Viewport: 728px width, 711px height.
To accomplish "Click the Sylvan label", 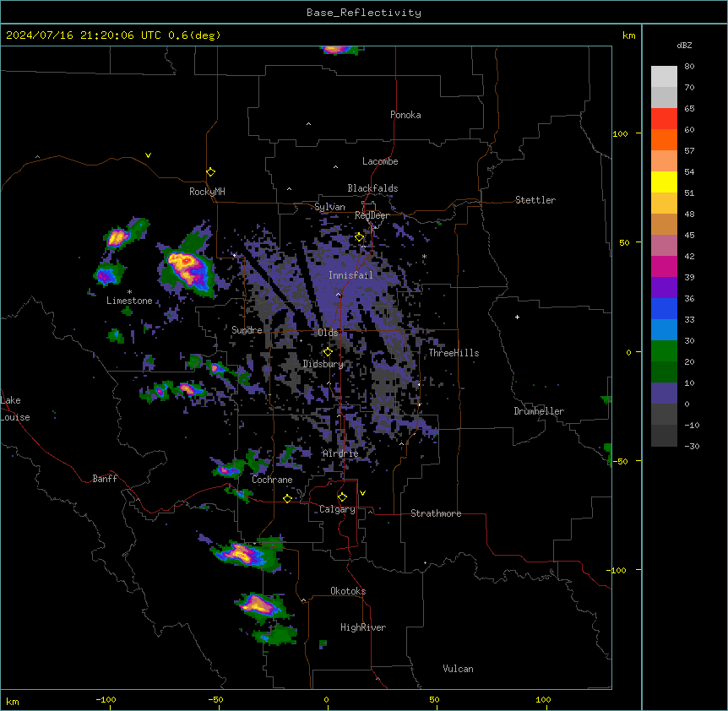I will coord(329,207).
